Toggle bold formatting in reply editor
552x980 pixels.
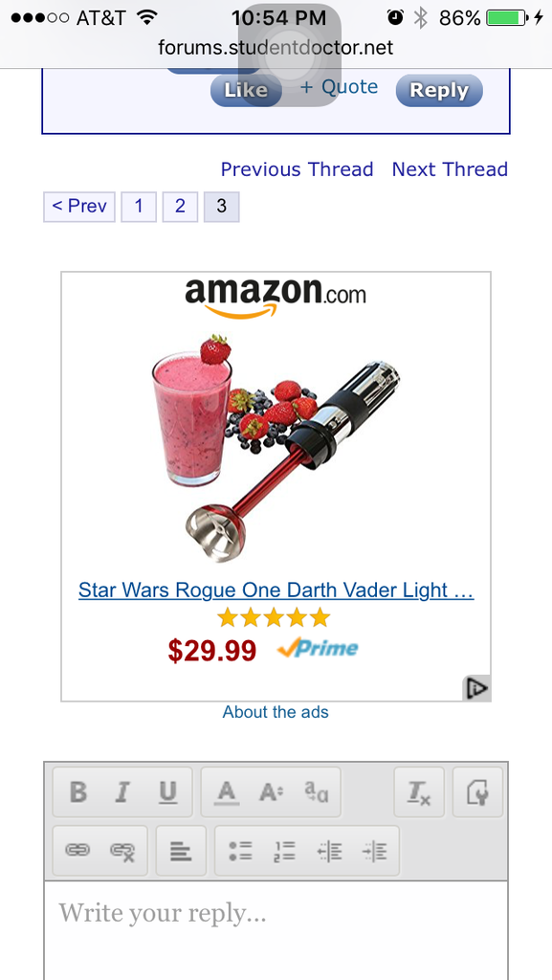(78, 792)
